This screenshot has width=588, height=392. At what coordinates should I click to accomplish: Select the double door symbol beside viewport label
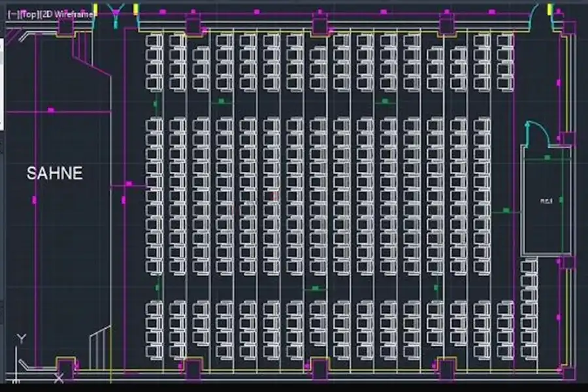(x=116, y=13)
